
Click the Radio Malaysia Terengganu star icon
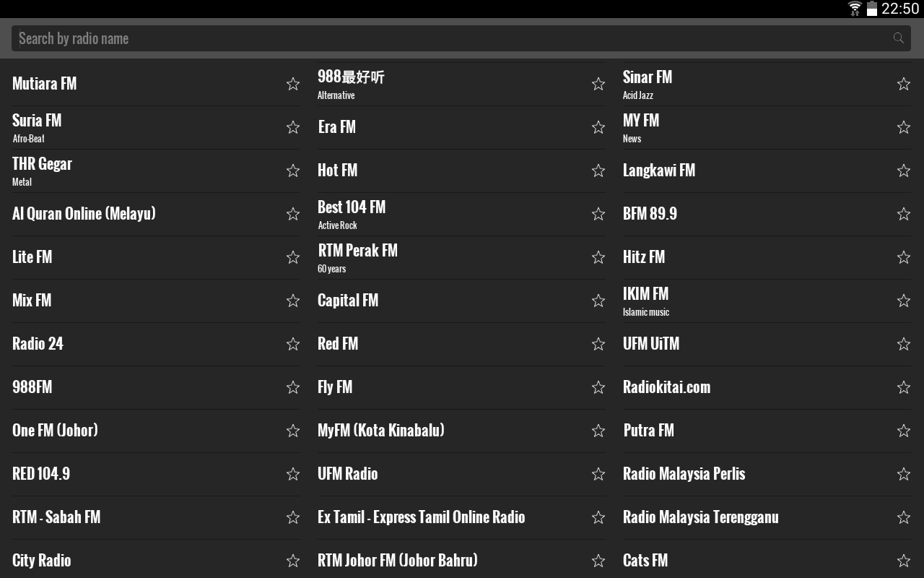pyautogui.click(x=904, y=517)
